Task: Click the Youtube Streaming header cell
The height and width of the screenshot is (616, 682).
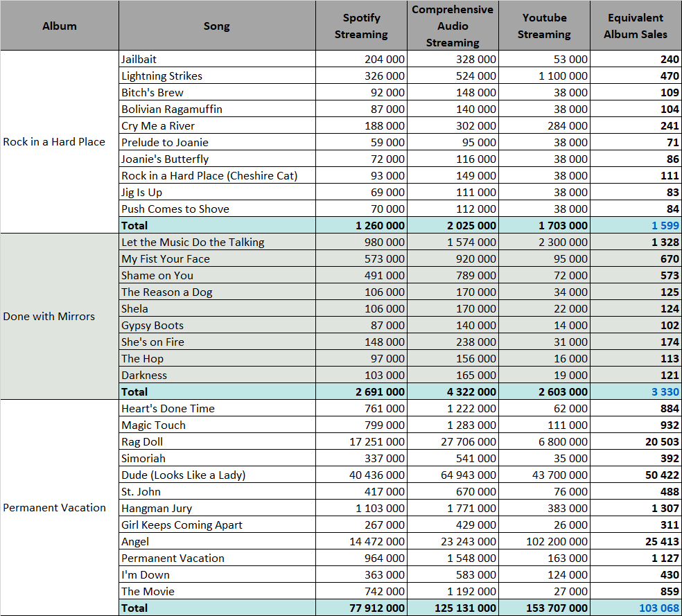Action: [x=544, y=26]
